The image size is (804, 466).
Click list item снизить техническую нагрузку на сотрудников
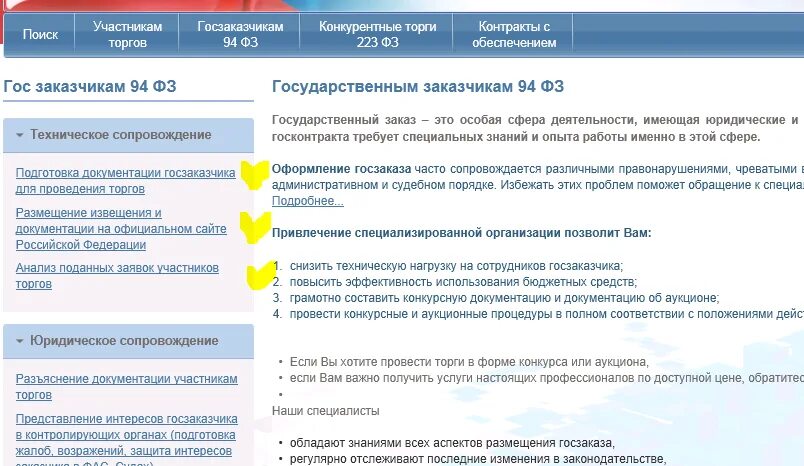[456, 266]
